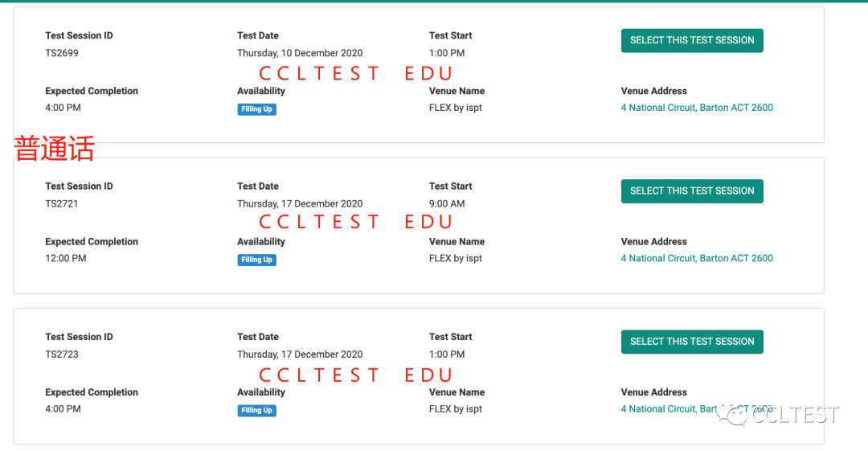Click CCLTEST EDU watermark in second card
The height and width of the screenshot is (451, 868).
click(355, 222)
